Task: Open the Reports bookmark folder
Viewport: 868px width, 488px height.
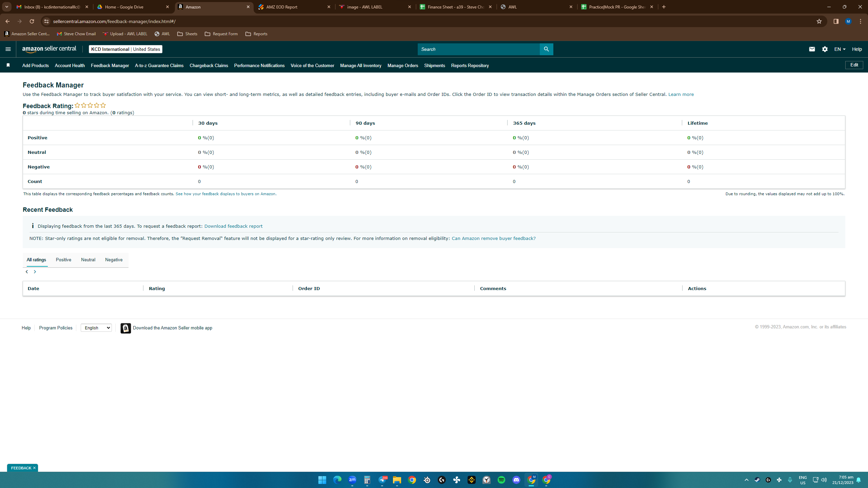Action: click(256, 34)
